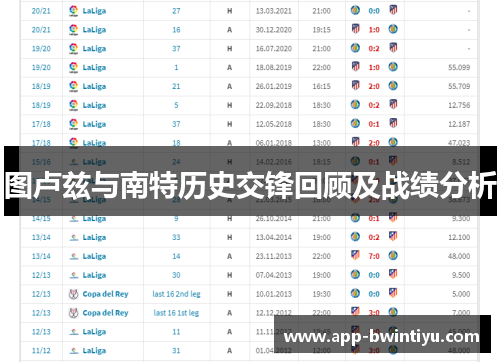Viewport: 500px width, 362px height.
Task: Open season 20/21 link in the 13.03.2021 row
Action: (41, 11)
